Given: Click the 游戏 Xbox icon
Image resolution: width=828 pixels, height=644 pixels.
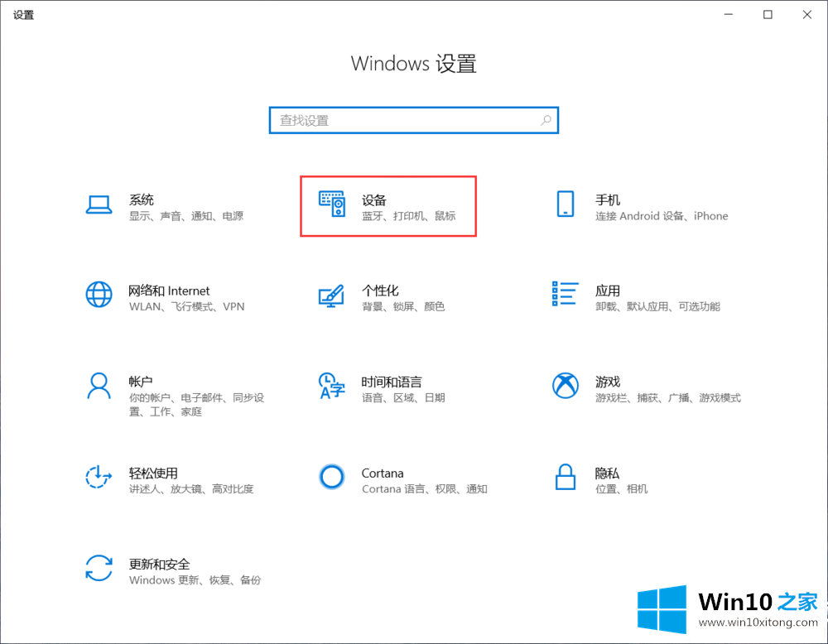Looking at the screenshot, I should 566,386.
